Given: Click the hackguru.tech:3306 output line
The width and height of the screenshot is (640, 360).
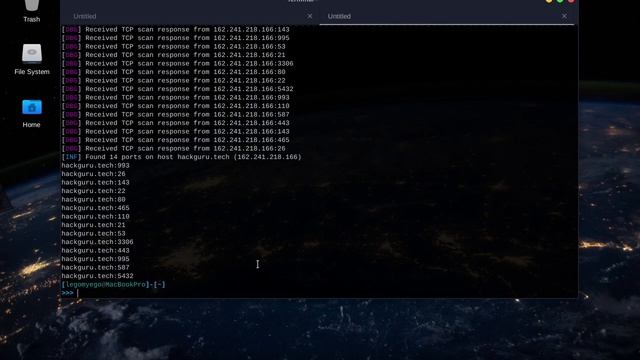Looking at the screenshot, I should pos(98,242).
